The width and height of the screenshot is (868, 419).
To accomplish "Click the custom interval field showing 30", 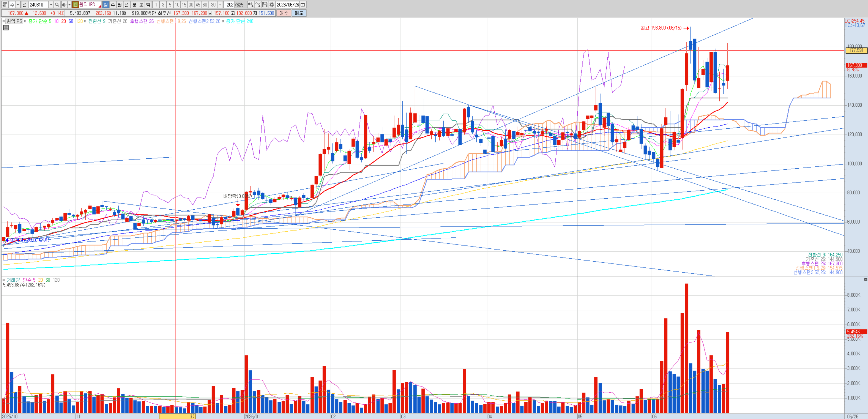I will click(x=213, y=5).
